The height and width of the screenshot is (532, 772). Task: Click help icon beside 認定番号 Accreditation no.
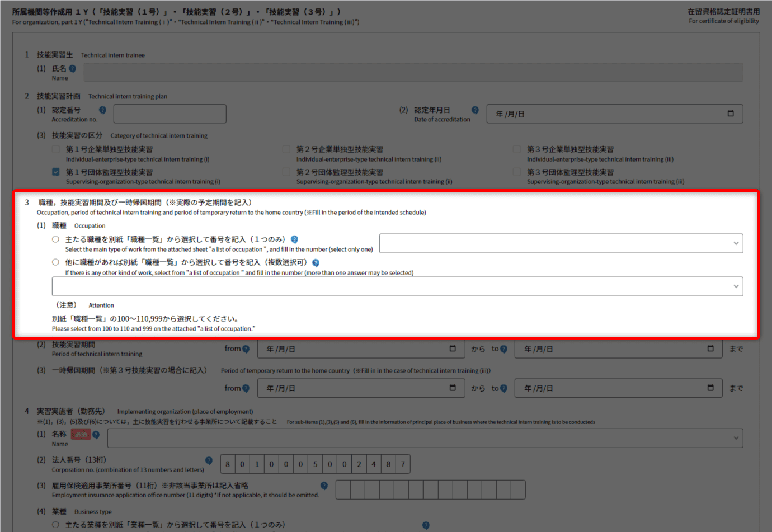coord(102,110)
